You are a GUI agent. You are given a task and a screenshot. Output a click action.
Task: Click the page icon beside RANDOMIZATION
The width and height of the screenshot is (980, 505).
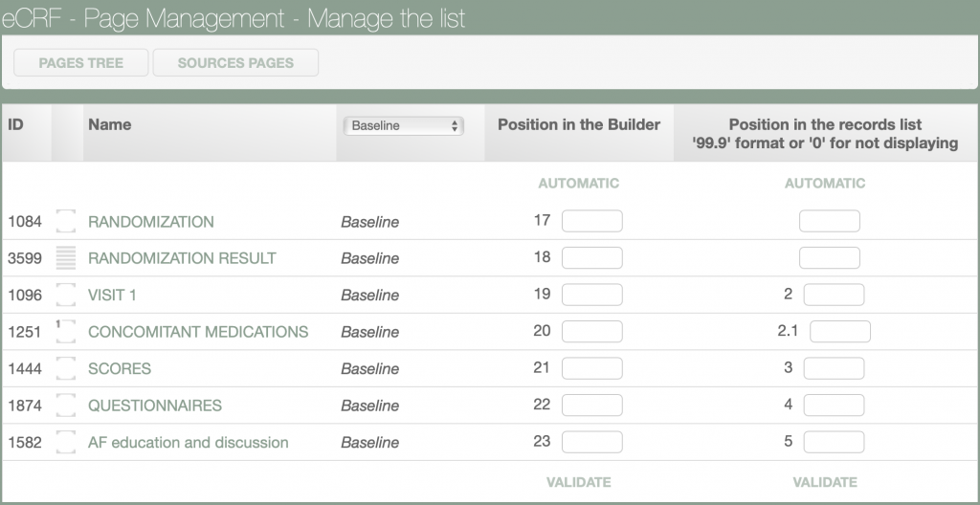[65, 222]
